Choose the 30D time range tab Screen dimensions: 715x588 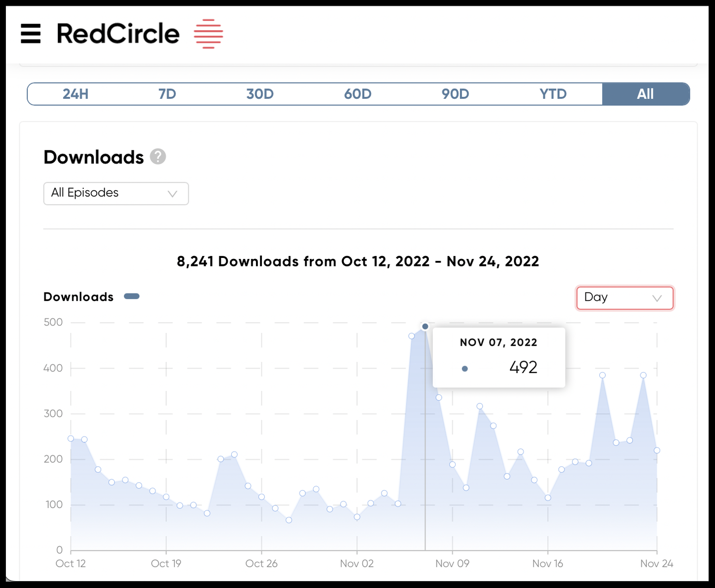pyautogui.click(x=260, y=94)
